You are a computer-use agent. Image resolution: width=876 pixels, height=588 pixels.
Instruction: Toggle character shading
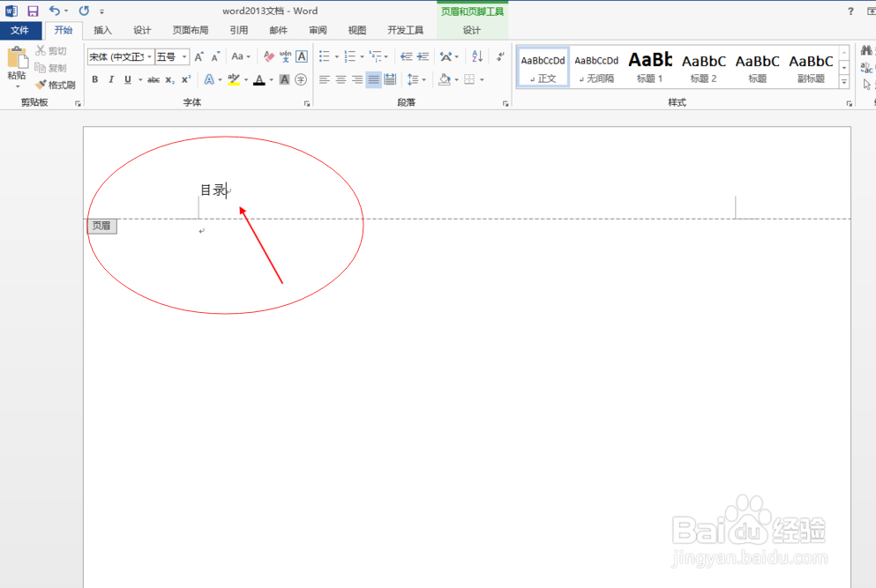[x=284, y=80]
